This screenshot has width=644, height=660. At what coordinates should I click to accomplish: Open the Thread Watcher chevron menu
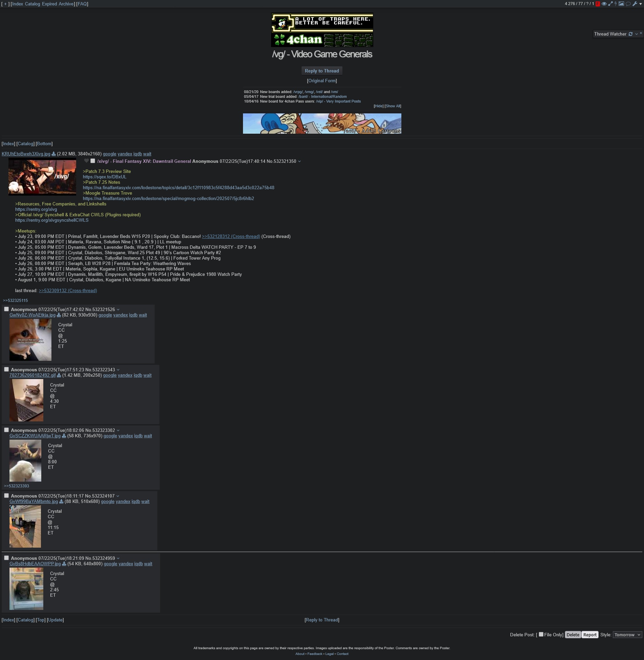tap(636, 34)
